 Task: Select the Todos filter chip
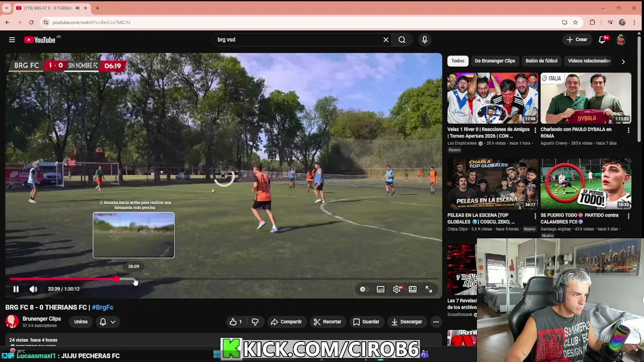[458, 61]
